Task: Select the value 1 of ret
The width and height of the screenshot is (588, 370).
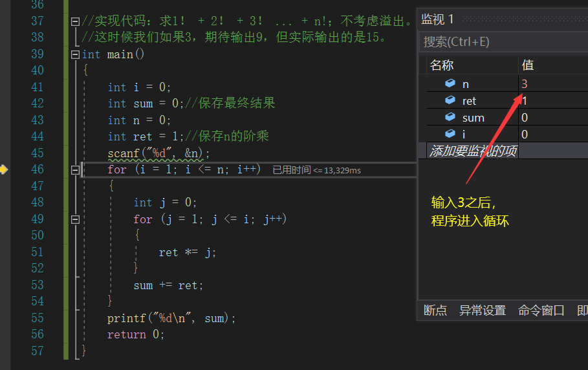Action: pos(525,101)
